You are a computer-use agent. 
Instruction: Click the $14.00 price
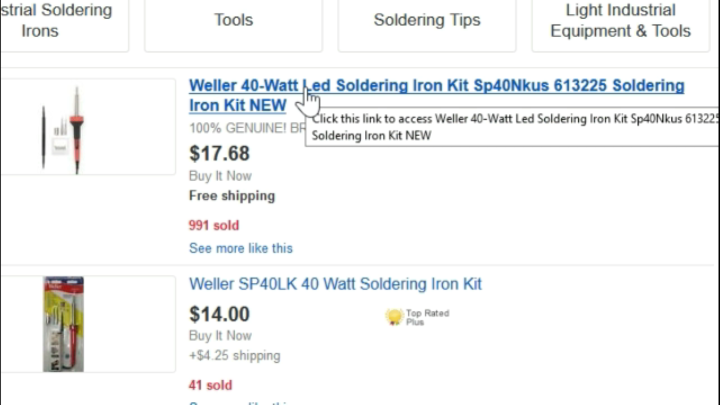click(219, 314)
